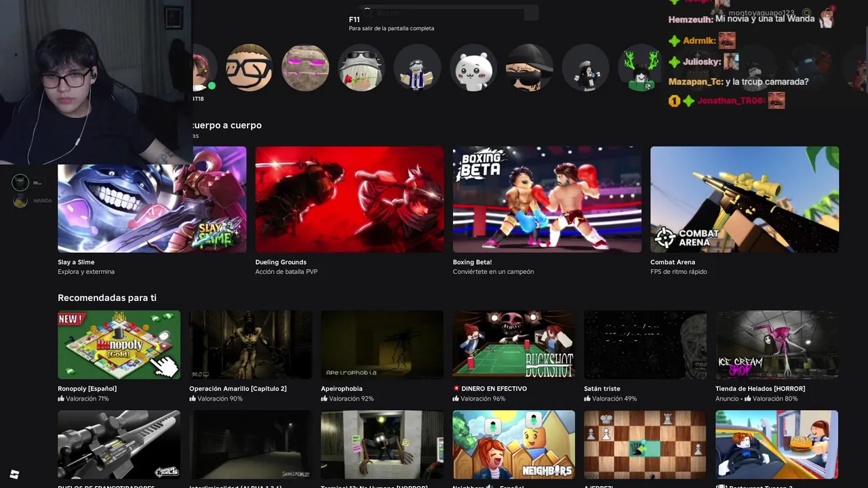Click the Anuncio Valoración 80% label
Viewport: 868px width, 488px height.
(x=757, y=399)
